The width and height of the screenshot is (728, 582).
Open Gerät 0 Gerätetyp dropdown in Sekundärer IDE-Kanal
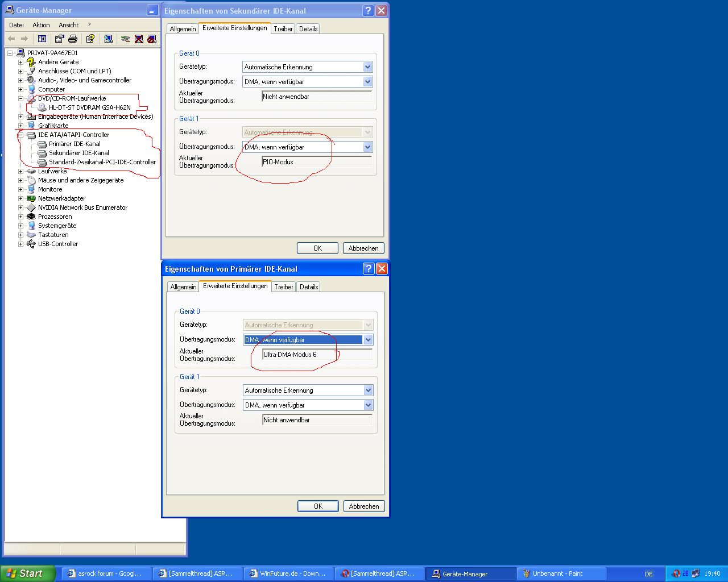pyautogui.click(x=367, y=67)
